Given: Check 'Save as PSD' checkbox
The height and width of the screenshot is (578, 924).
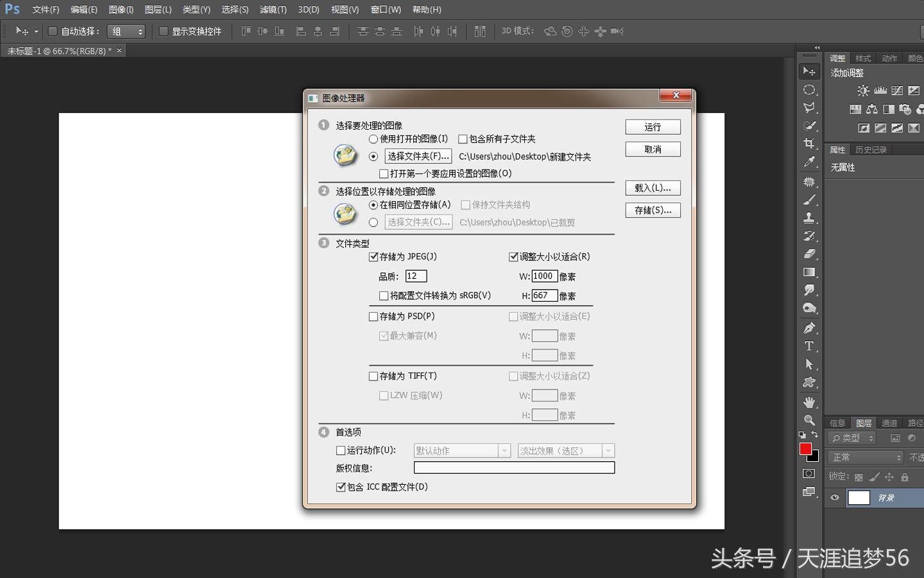Looking at the screenshot, I should tap(373, 317).
